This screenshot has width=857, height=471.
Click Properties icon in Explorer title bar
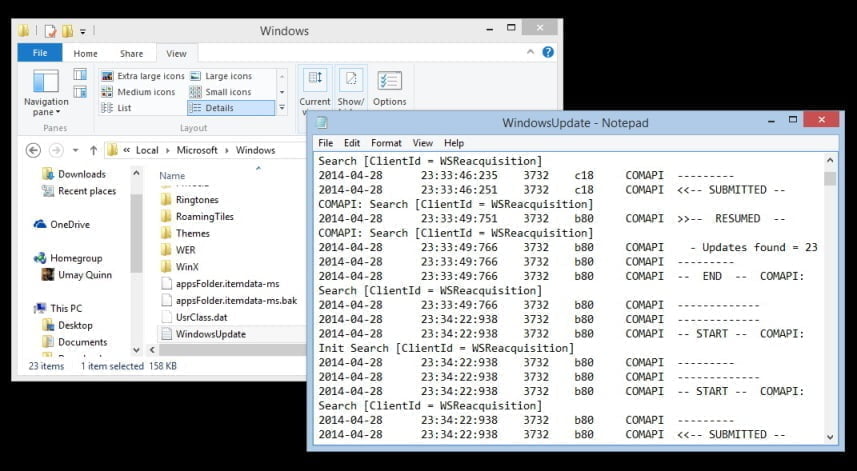pyautogui.click(x=51, y=31)
